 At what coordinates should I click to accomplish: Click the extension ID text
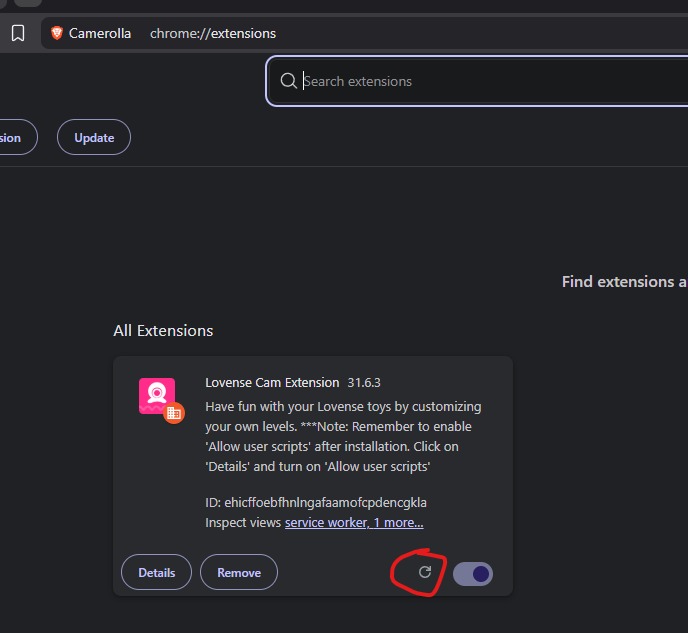[316, 502]
